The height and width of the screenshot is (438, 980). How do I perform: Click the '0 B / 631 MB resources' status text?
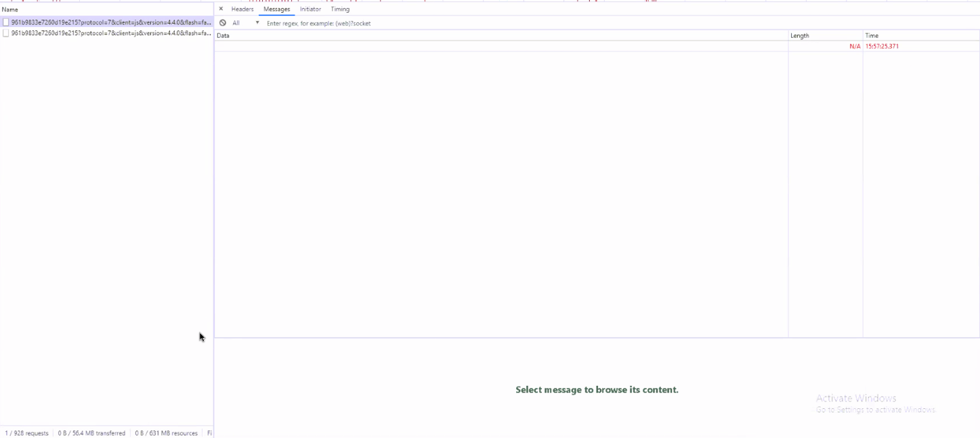coord(165,433)
